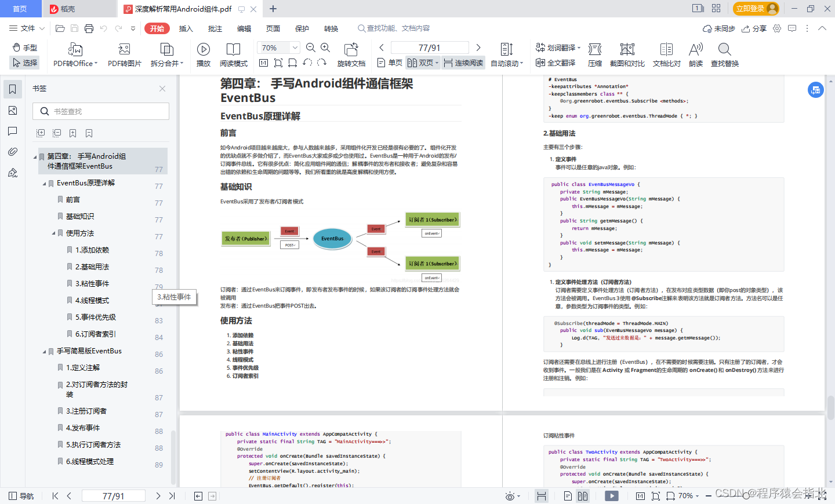
Task: Collapse the EventBus原理详解 bookmark node
Action: coord(44,184)
